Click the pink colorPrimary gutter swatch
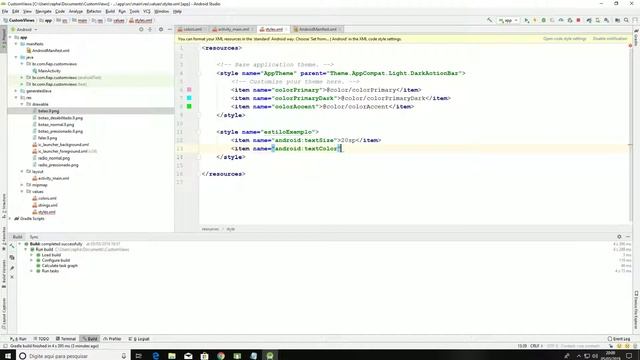The height and width of the screenshot is (360, 640). pos(189,89)
